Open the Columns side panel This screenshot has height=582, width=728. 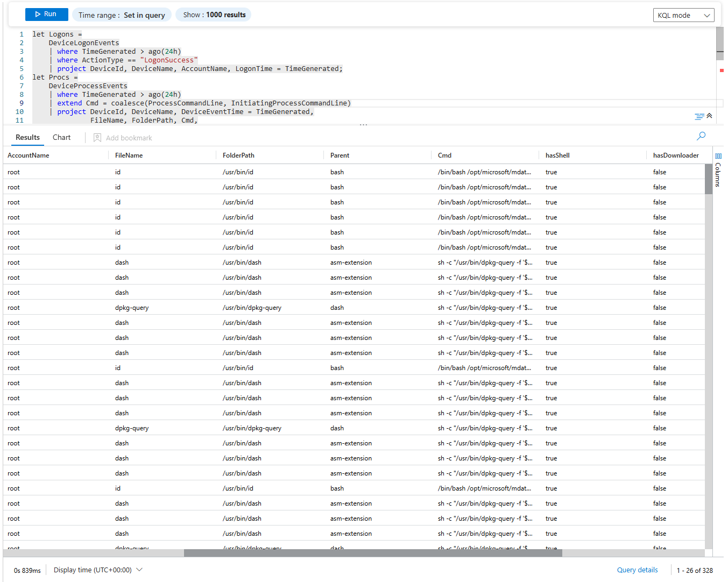(x=718, y=170)
